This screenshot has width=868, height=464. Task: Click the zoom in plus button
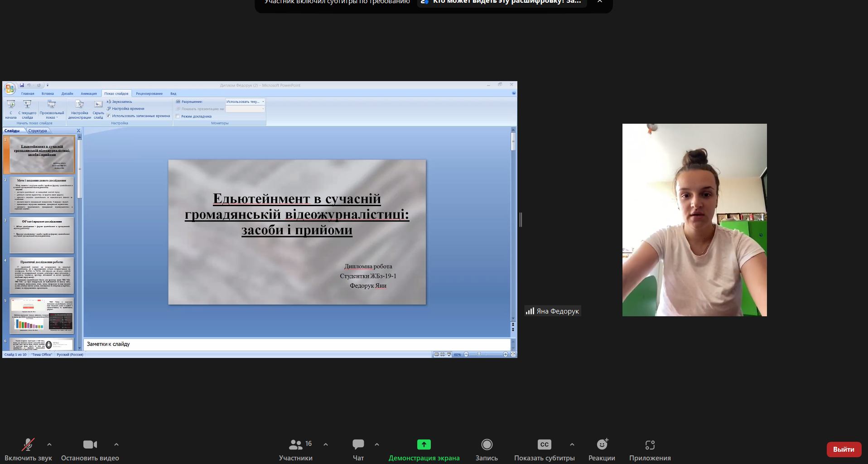tap(505, 354)
